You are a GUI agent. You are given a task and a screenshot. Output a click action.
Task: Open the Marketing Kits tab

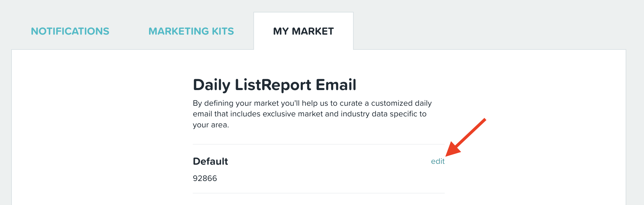pos(191,31)
